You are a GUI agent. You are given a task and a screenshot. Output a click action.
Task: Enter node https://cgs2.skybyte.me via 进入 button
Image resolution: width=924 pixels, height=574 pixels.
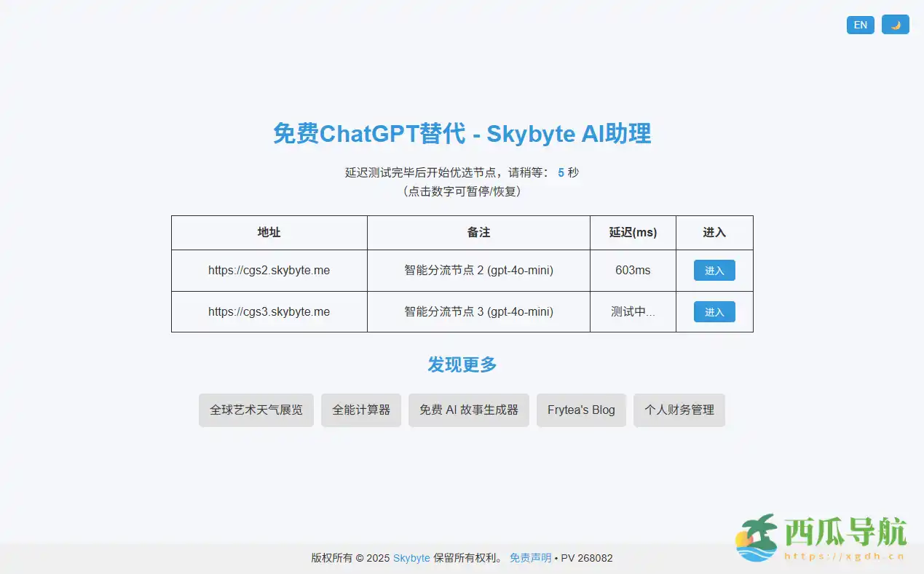point(714,270)
